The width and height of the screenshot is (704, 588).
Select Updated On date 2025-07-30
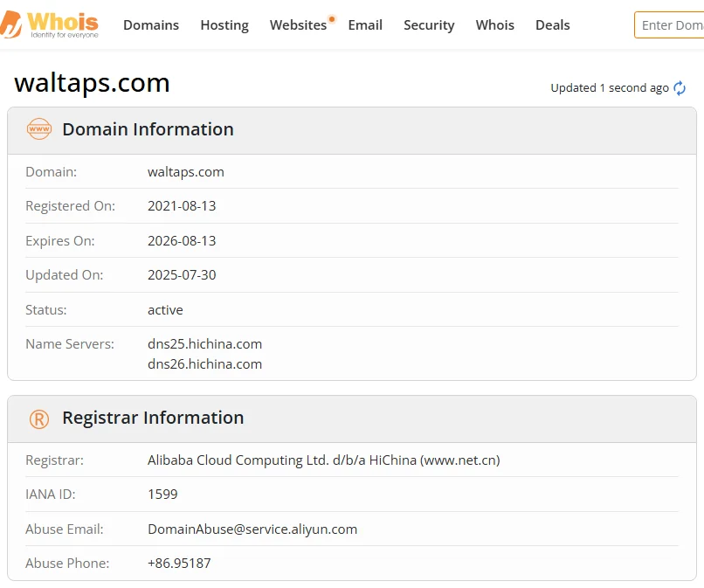point(182,275)
